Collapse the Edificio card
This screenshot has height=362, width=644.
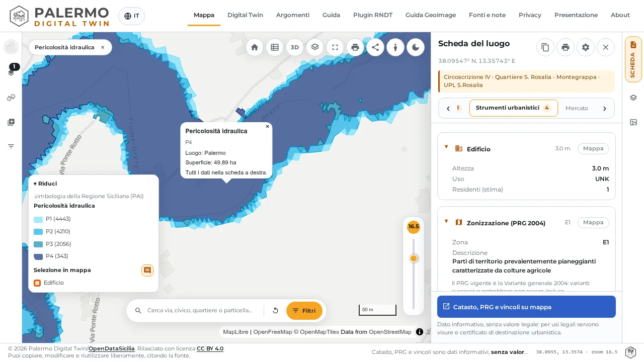point(446,147)
